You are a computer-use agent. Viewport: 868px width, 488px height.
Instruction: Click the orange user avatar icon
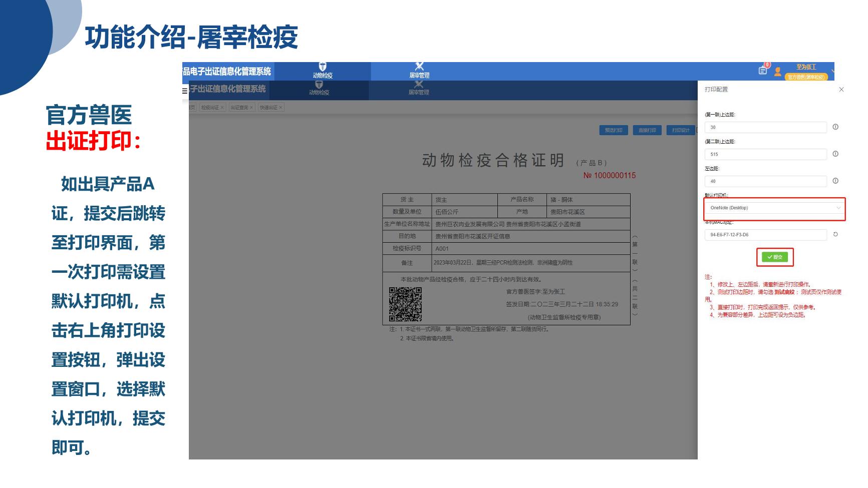777,72
